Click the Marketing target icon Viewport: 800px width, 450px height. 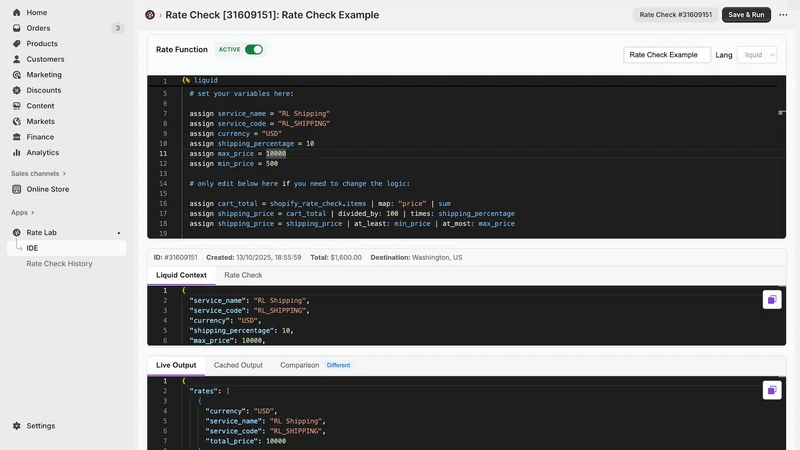tap(16, 74)
